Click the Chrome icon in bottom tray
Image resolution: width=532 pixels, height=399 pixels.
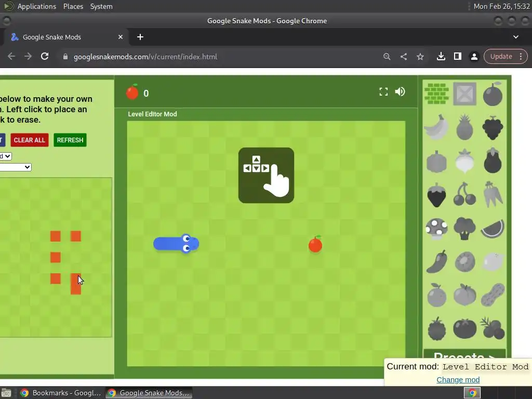472,393
